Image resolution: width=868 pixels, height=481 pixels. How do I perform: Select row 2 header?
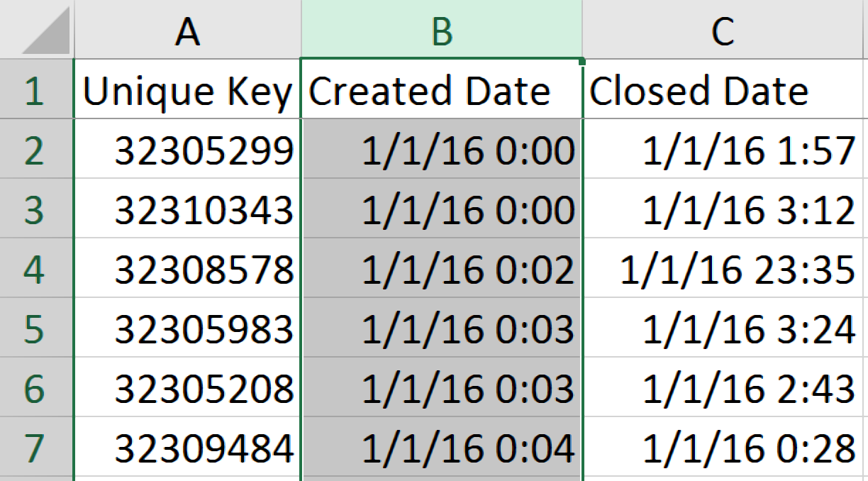point(36,149)
